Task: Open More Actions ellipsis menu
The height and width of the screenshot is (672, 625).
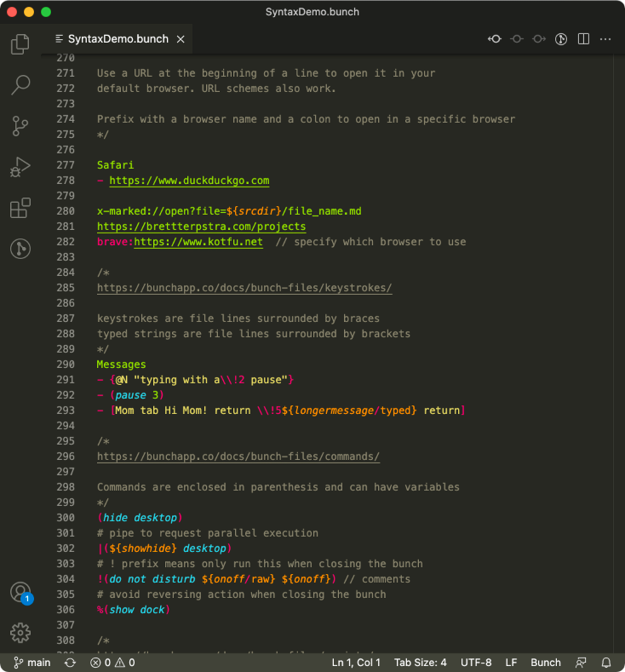Action: coord(605,39)
